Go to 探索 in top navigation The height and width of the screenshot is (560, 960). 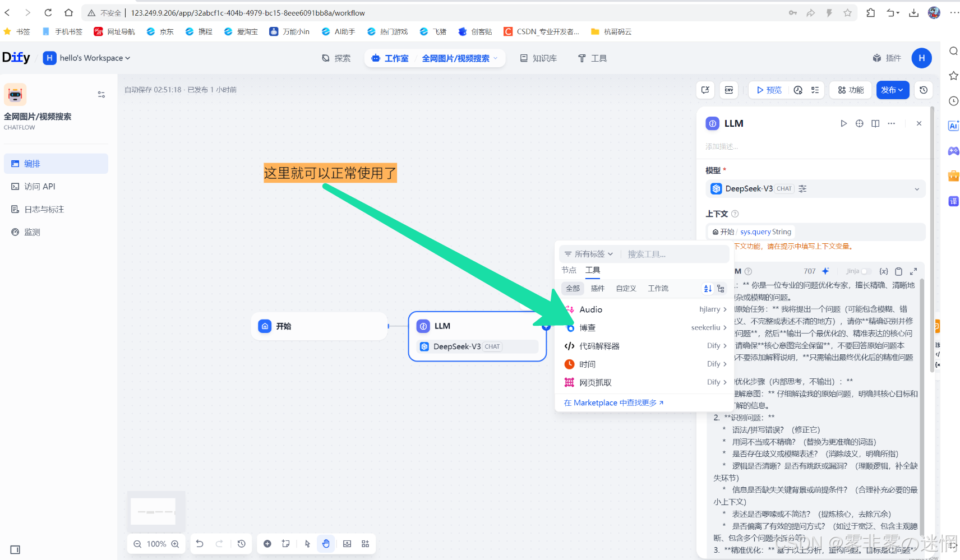[x=336, y=58]
